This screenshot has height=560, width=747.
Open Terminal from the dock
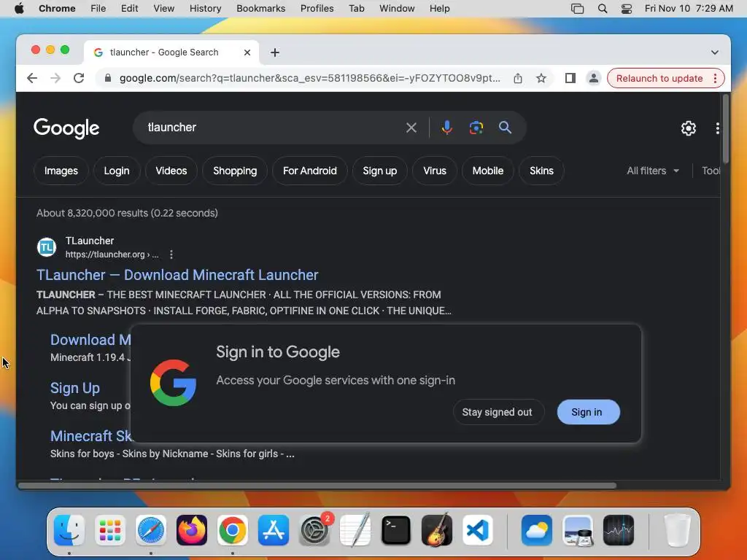pos(396,530)
